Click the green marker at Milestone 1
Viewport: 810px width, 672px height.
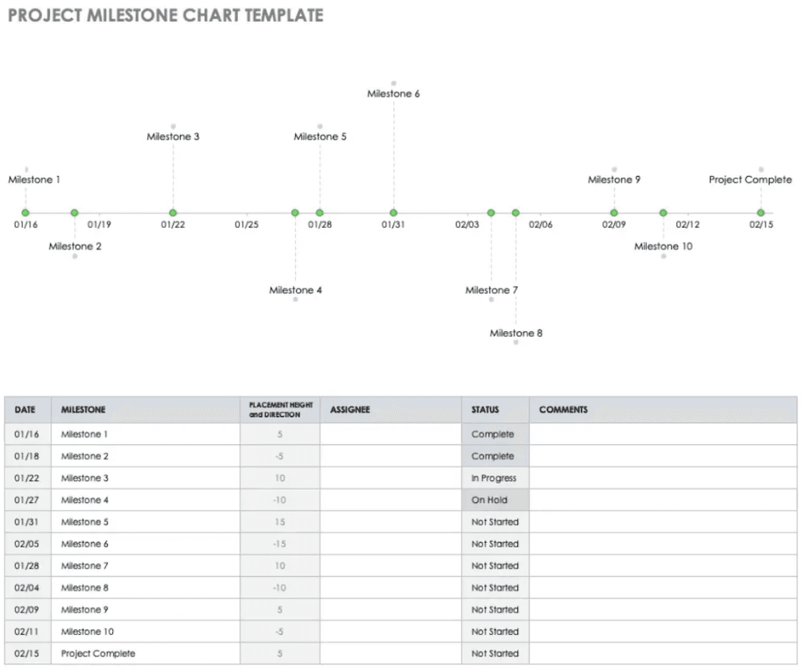[25, 213]
